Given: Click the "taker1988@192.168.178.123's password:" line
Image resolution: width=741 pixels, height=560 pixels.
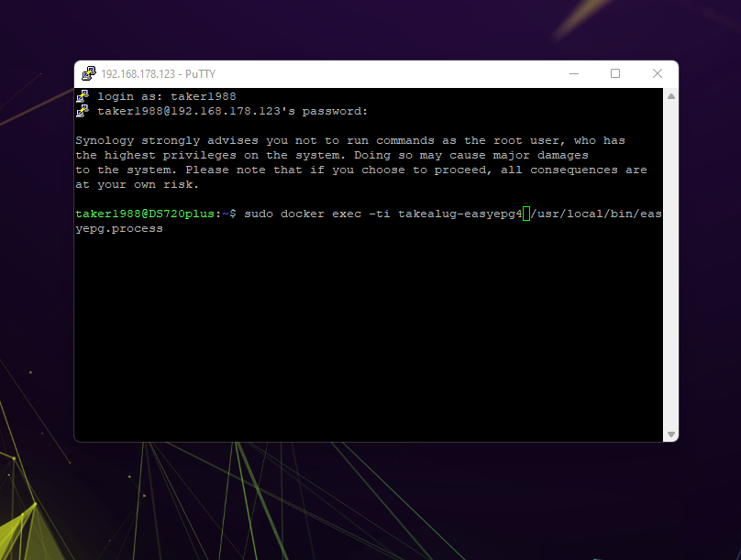Looking at the screenshot, I should [233, 111].
